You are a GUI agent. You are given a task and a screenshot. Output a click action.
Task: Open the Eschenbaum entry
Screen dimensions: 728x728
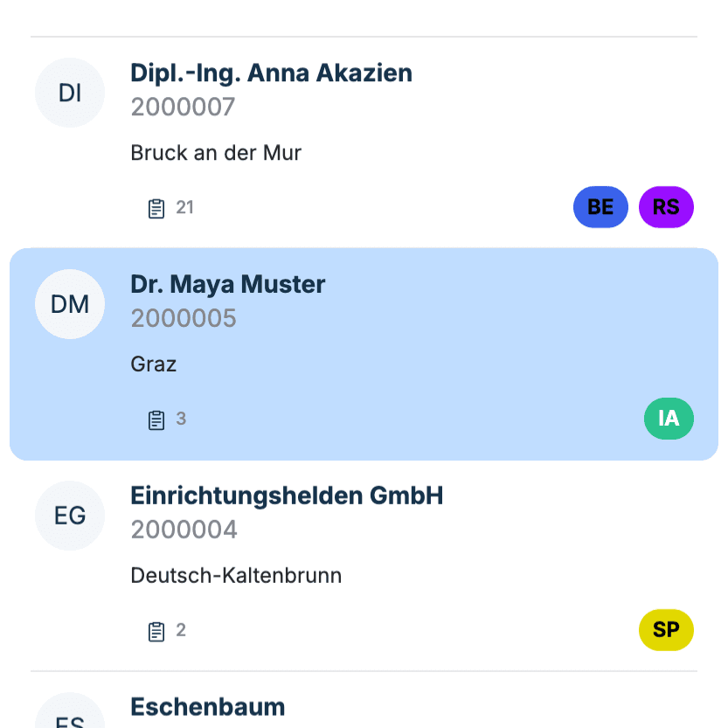207,707
